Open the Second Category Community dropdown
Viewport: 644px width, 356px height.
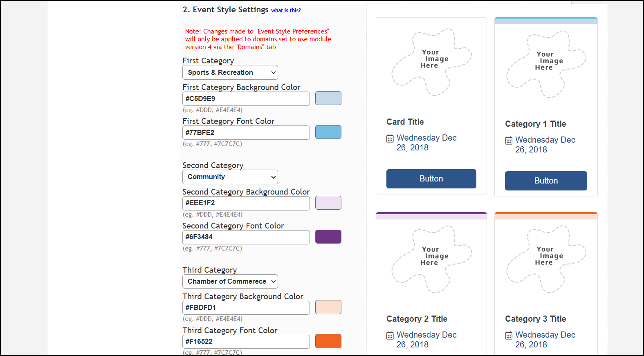230,177
